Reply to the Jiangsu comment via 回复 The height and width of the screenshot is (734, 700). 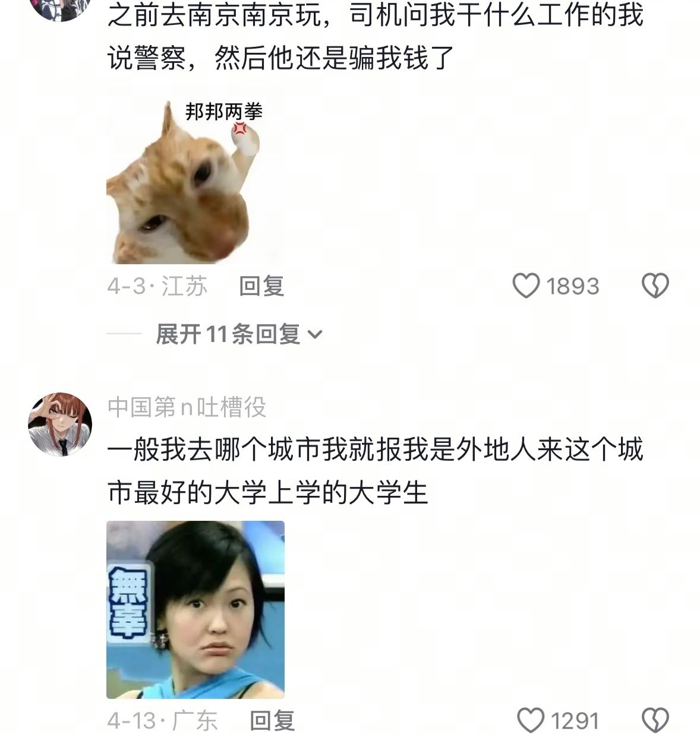click(x=261, y=286)
